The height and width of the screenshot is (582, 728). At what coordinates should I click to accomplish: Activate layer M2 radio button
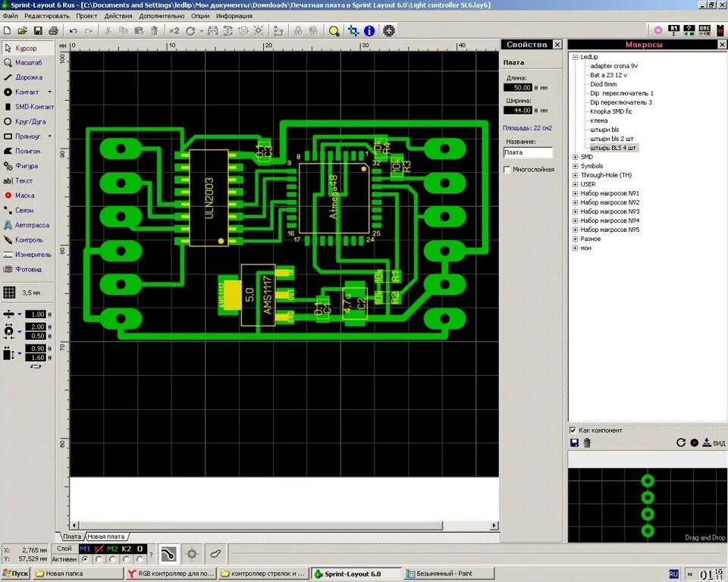coord(112,559)
